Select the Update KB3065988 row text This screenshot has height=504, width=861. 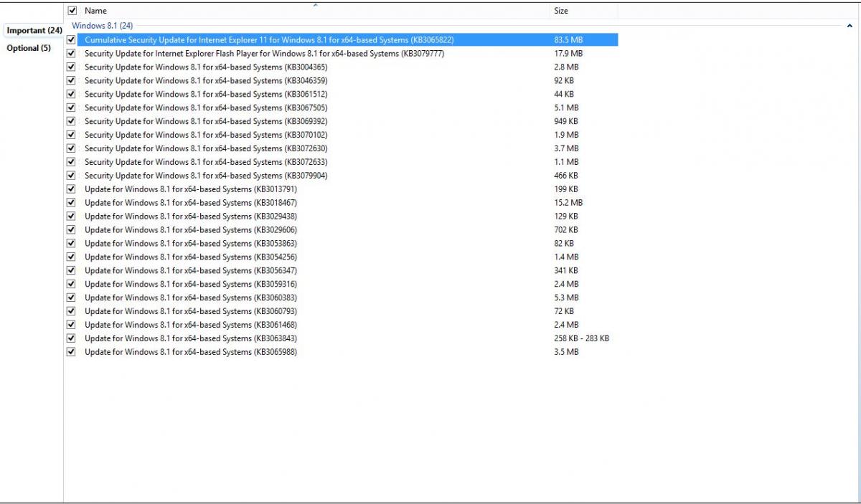click(x=191, y=352)
